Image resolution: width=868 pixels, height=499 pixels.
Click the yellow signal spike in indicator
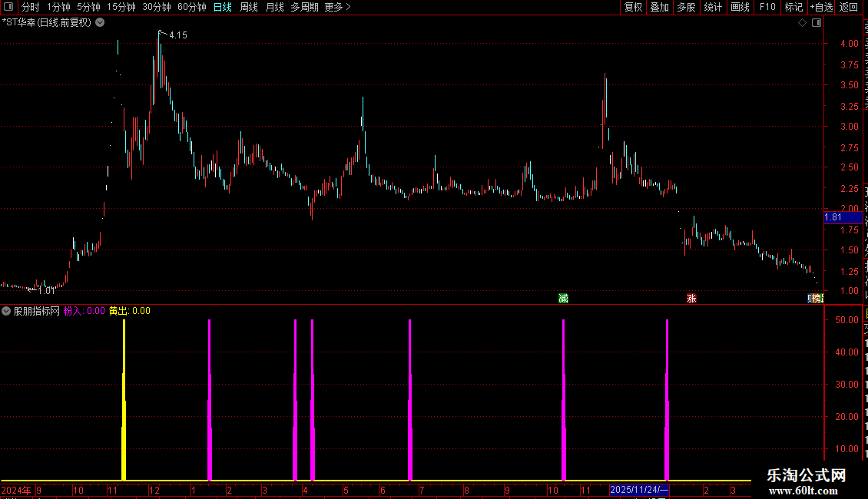[x=124, y=399]
